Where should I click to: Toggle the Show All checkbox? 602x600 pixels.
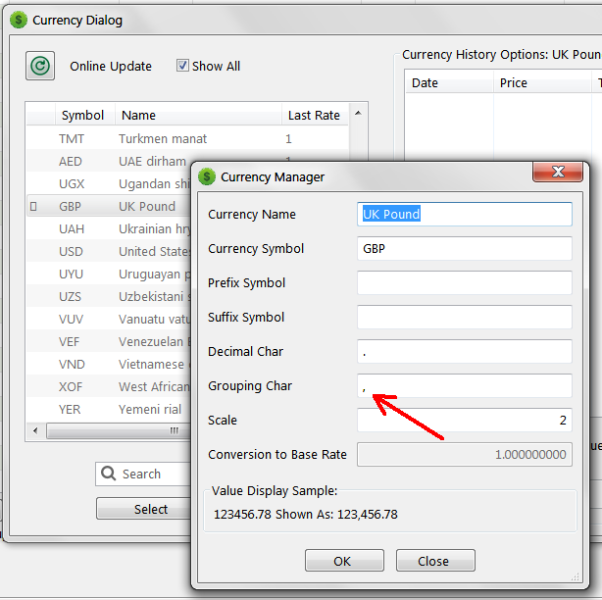click(x=182, y=66)
